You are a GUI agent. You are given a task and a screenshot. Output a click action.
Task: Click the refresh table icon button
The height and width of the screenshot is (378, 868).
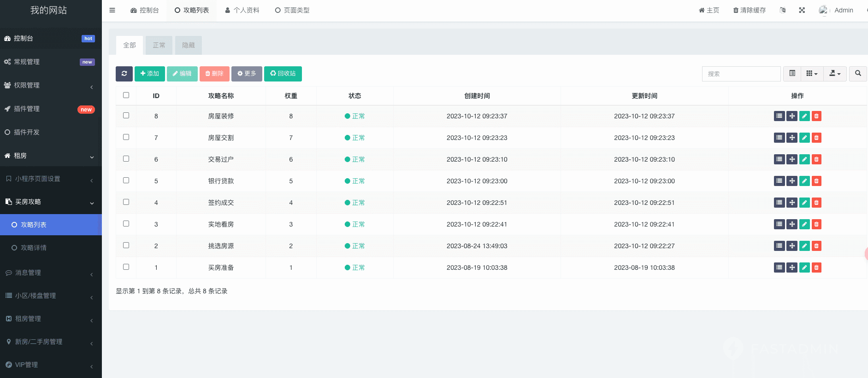pos(124,74)
